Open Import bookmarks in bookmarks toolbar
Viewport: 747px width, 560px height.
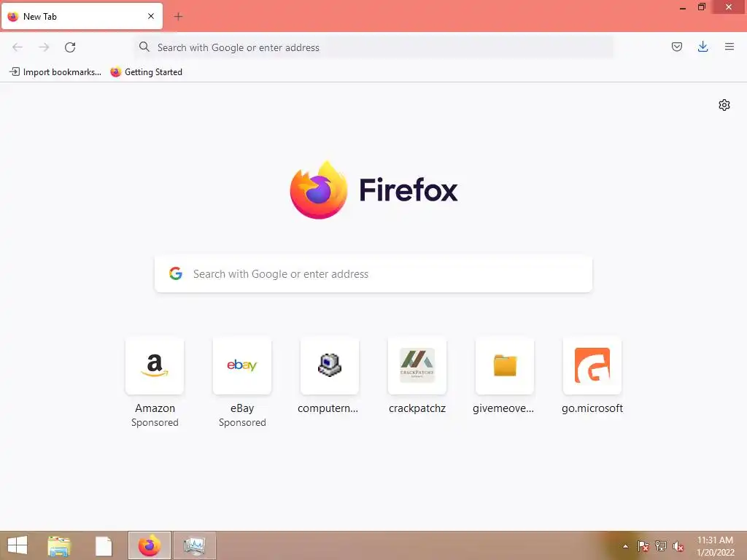[x=55, y=72]
